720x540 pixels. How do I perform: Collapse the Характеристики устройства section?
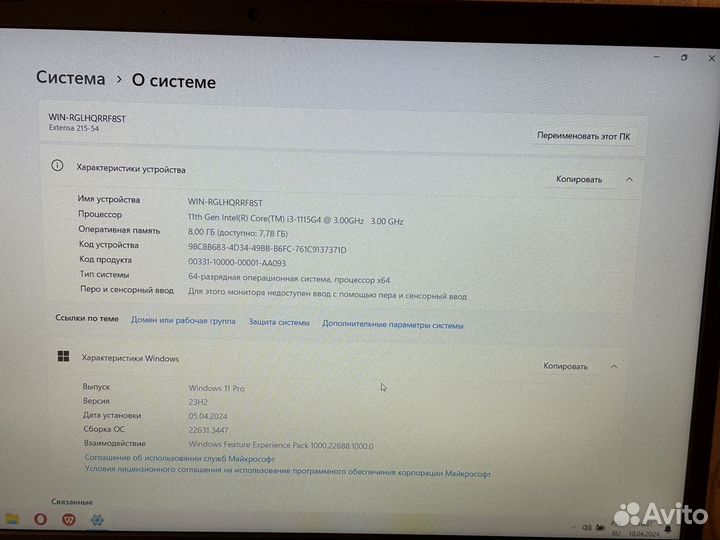[x=629, y=180]
